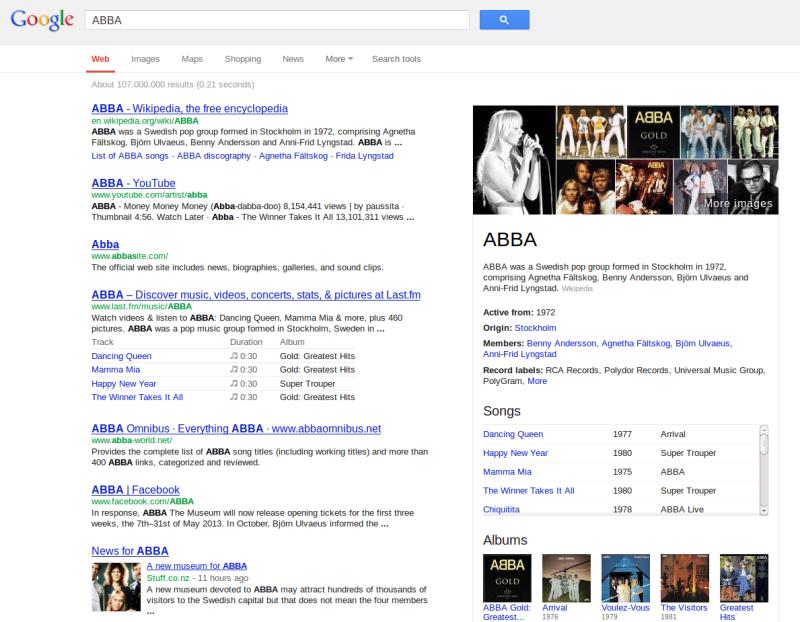Switch to the Shopping tab

[x=243, y=59]
